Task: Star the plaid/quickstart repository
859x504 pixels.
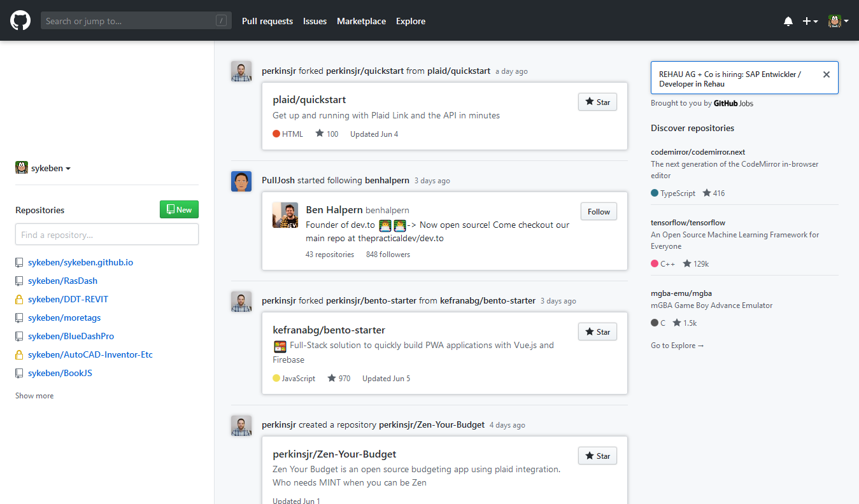Action: coord(597,102)
